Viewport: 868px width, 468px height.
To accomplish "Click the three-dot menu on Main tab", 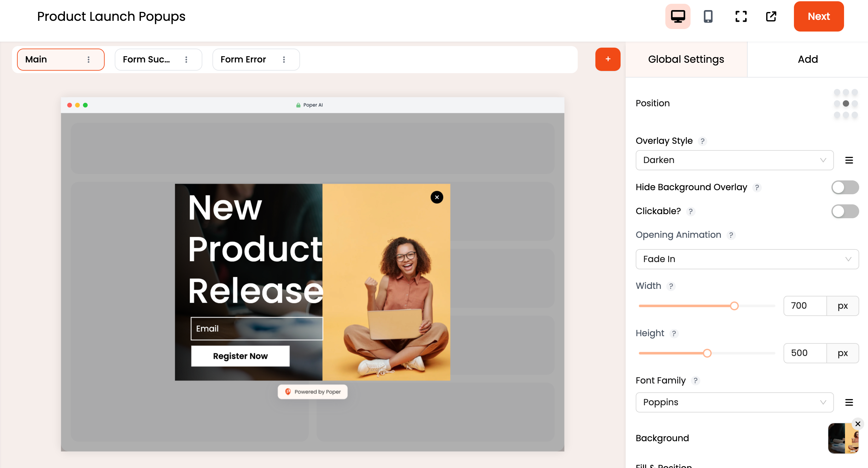I will (x=89, y=59).
